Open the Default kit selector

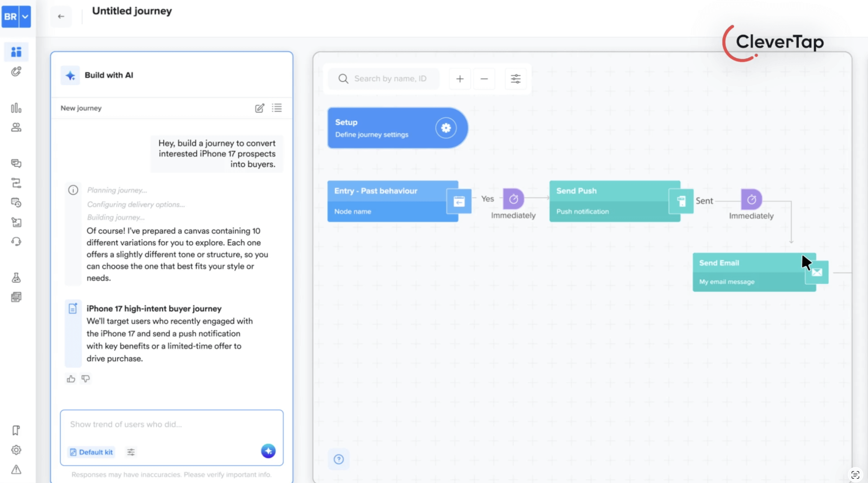[91, 452]
